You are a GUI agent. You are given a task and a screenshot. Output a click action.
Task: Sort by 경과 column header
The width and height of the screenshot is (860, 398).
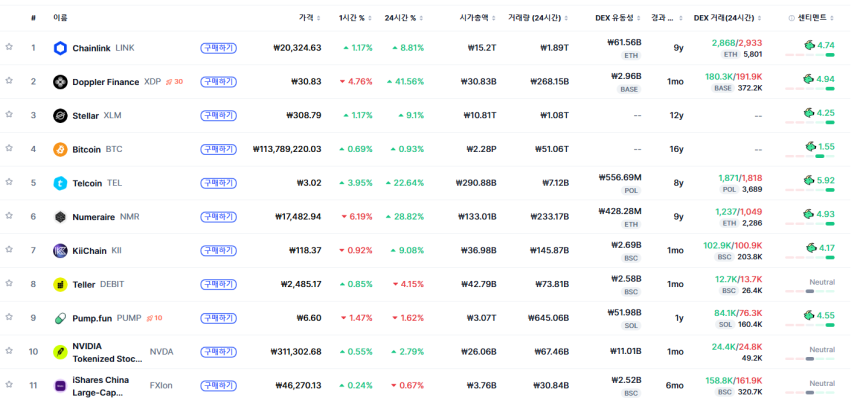coord(667,18)
